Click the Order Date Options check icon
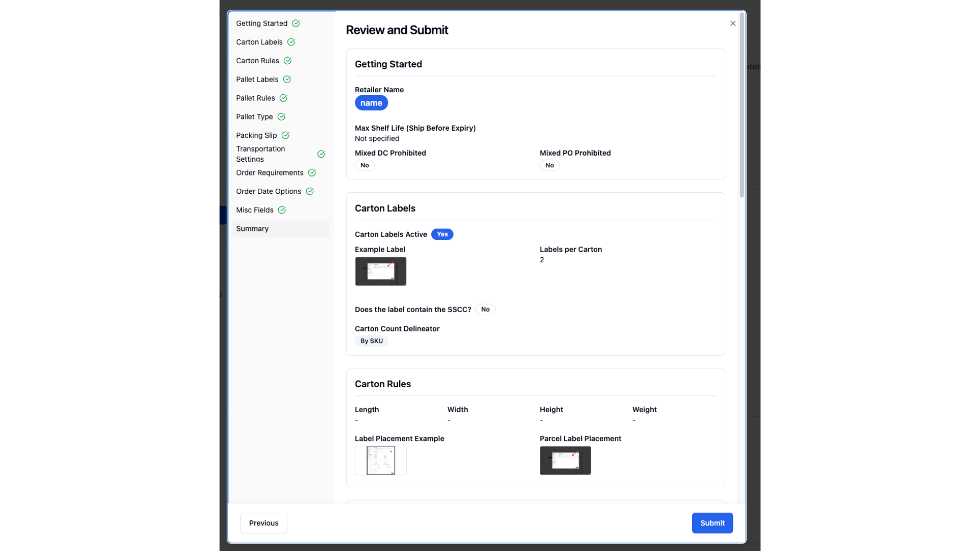The width and height of the screenshot is (980, 551). (310, 191)
